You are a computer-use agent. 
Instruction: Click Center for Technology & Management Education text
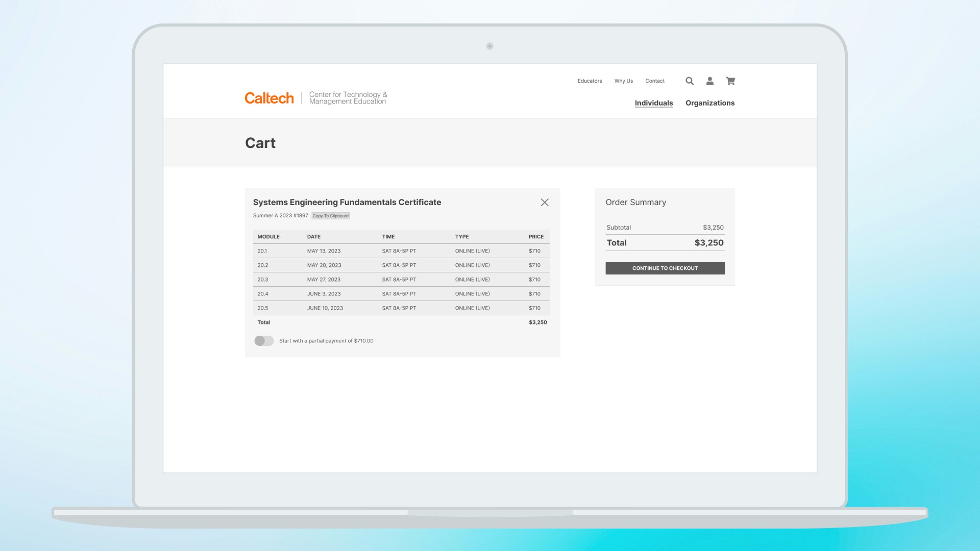pos(348,98)
